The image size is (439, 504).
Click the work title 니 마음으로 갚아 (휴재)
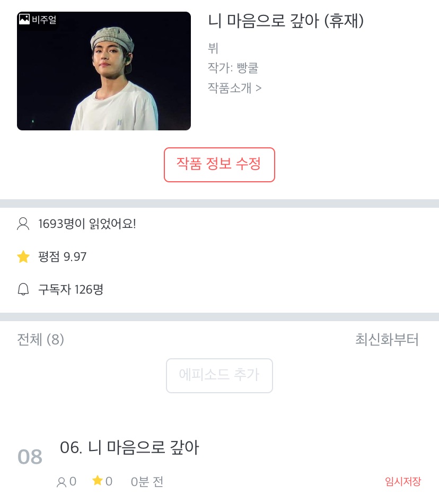[x=286, y=21]
